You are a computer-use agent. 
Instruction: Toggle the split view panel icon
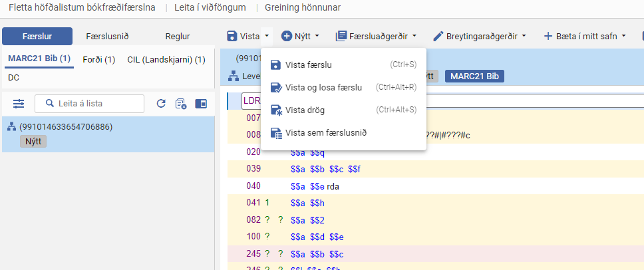201,104
